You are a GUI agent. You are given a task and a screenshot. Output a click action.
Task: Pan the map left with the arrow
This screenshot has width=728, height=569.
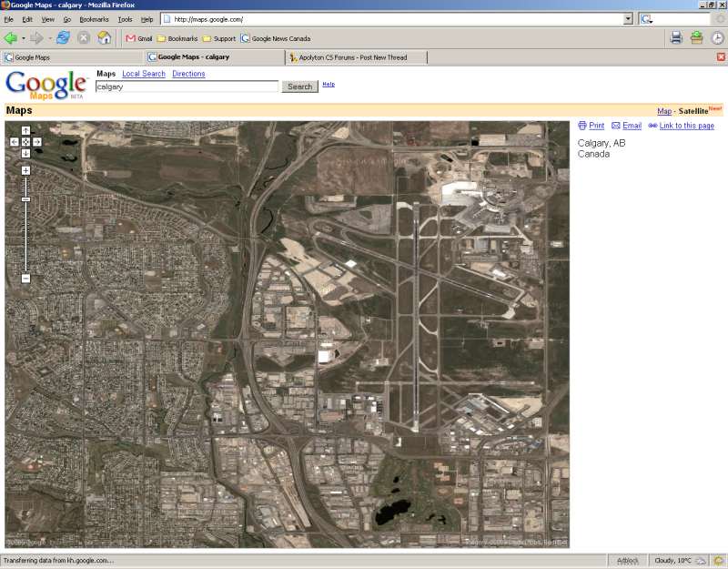click(15, 142)
